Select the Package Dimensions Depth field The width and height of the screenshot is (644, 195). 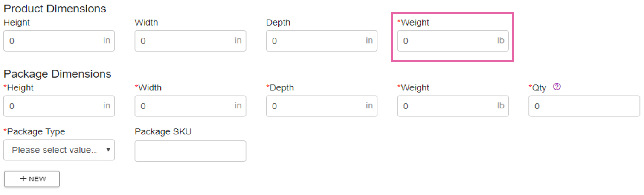[x=322, y=106]
